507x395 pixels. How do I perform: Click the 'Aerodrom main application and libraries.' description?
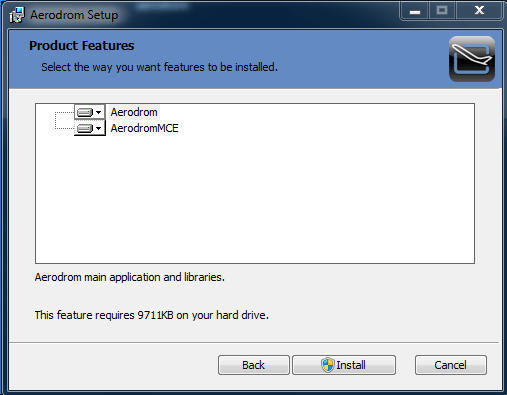130,277
